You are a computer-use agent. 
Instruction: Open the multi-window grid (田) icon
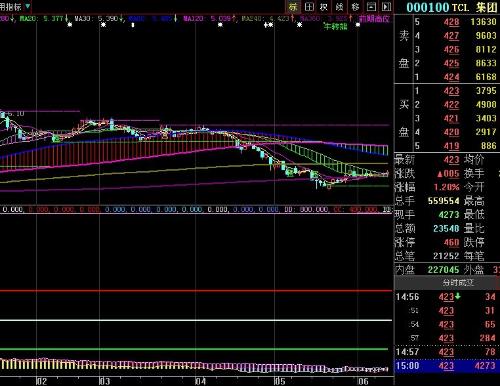coord(309,7)
